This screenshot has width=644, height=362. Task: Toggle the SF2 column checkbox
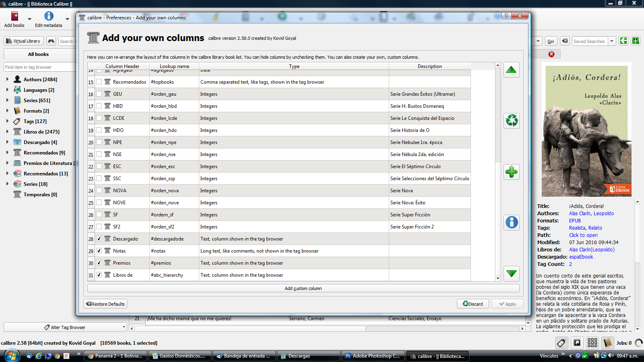pos(99,226)
